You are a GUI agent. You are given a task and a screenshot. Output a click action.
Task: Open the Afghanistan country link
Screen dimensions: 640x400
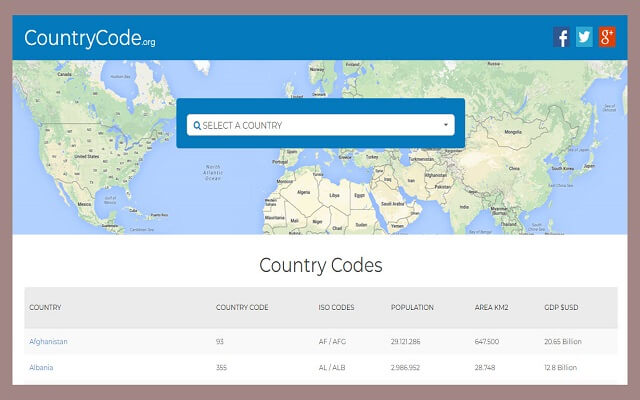click(48, 342)
